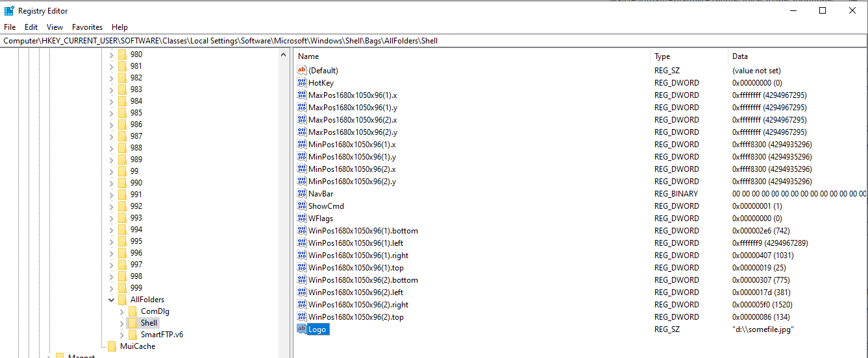
Task: Select the WinPos1680x1050x96(1).left value name
Action: 356,243
